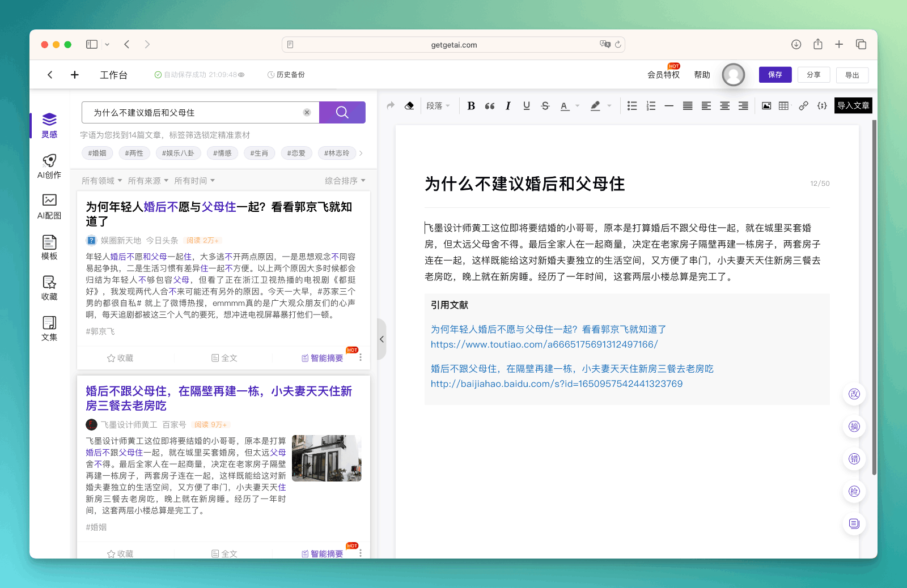The image size is (907, 588).
Task: Open the text highlight color picker
Action: (x=601, y=106)
